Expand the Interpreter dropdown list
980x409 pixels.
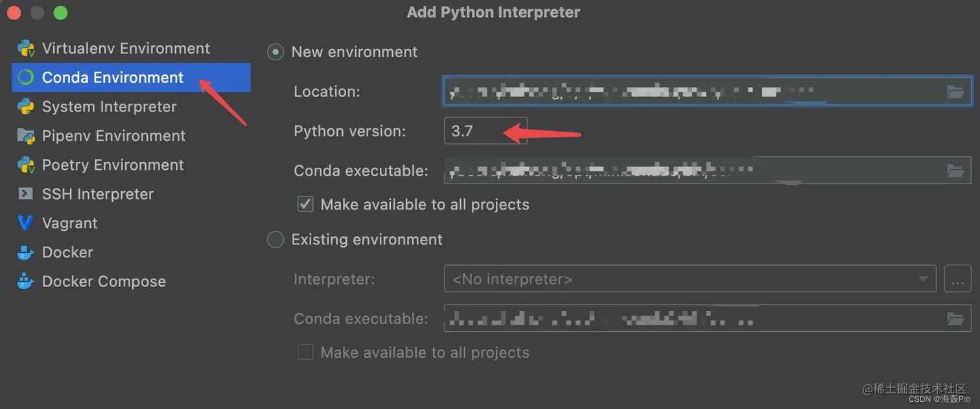coord(922,279)
